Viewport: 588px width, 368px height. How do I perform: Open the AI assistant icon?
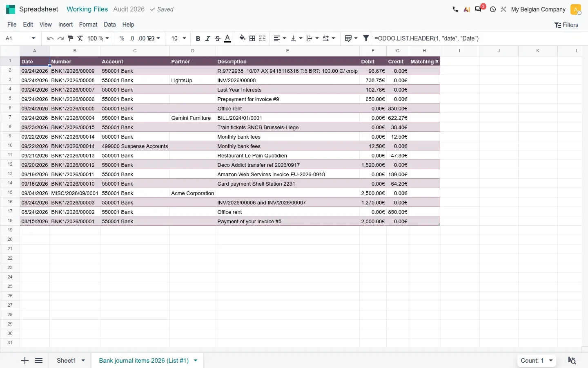(x=467, y=9)
